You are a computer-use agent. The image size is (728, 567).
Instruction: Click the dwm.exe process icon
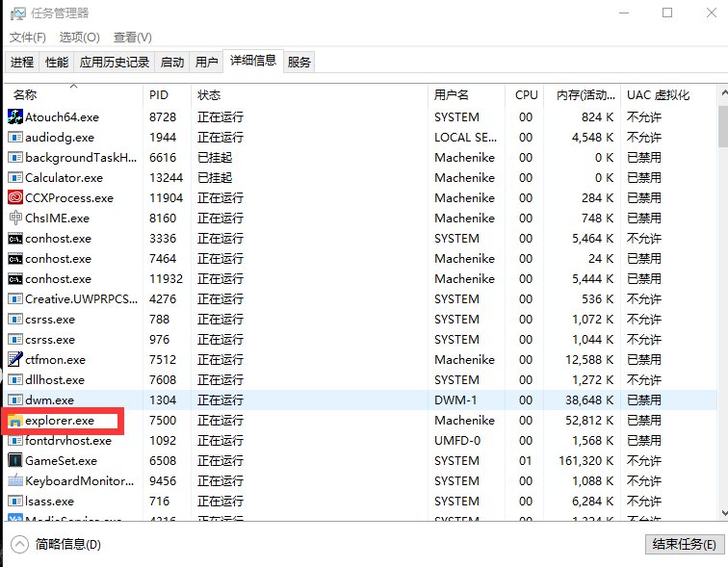(x=15, y=399)
